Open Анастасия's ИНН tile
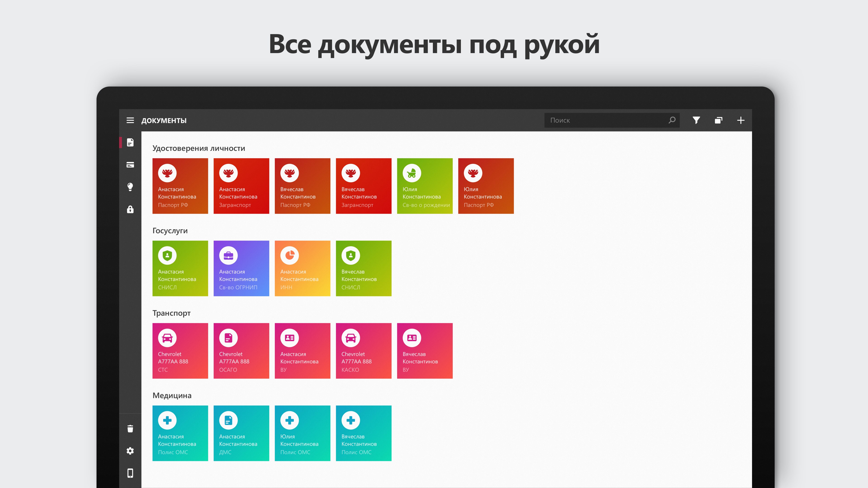 302,268
